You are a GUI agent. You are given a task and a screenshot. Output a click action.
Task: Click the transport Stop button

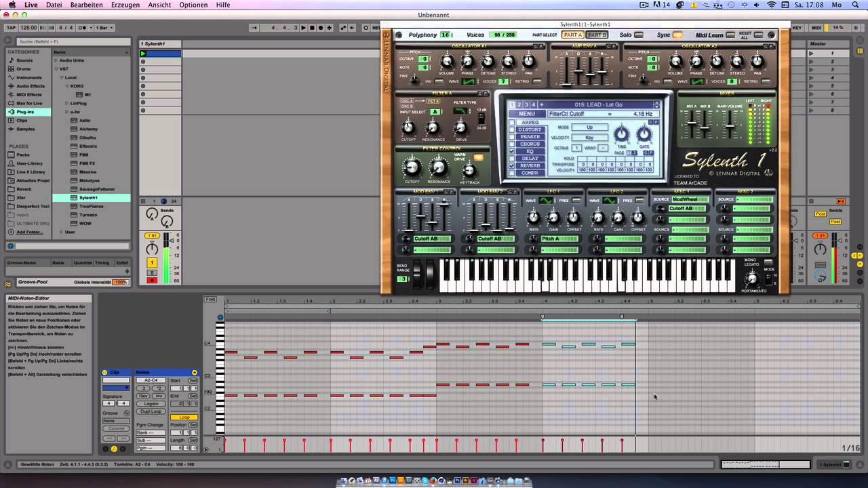312,28
